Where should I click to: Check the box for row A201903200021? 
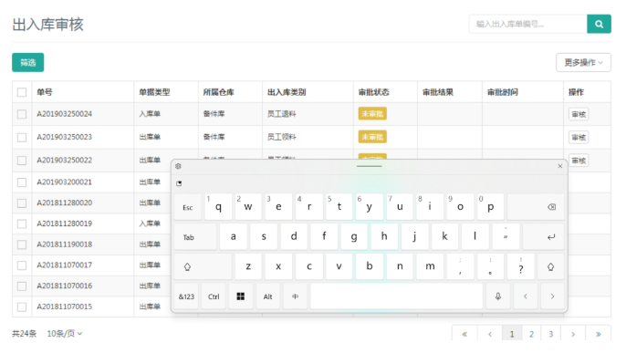tap(22, 182)
